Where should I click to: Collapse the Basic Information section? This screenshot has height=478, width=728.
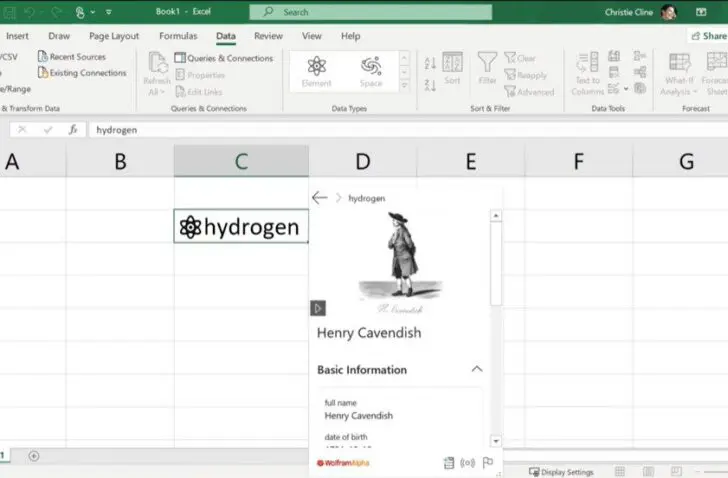point(477,369)
